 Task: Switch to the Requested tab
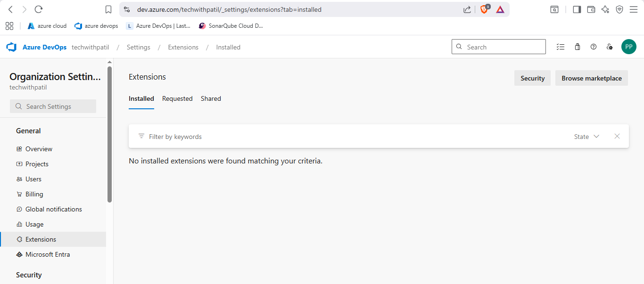pyautogui.click(x=177, y=98)
